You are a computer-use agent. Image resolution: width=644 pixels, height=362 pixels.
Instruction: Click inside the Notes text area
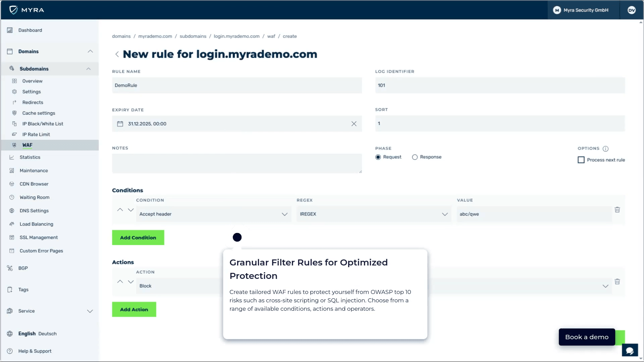pyautogui.click(x=237, y=163)
